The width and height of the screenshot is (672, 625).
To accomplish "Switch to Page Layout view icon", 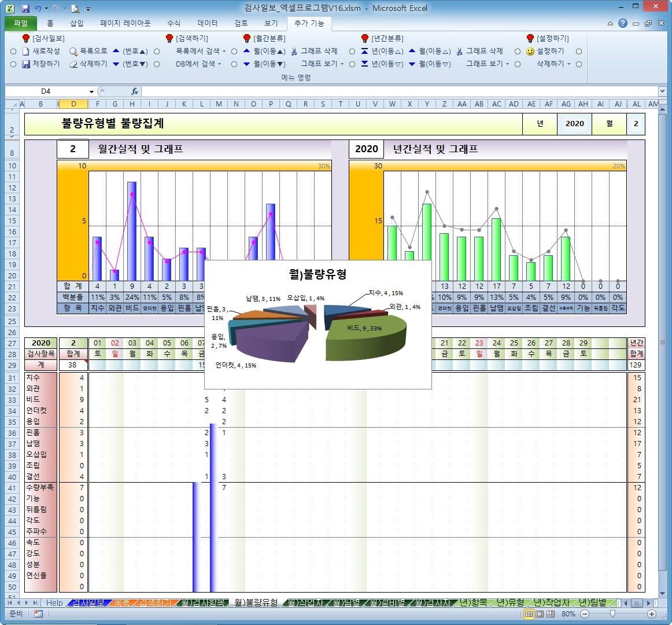I will point(540,614).
